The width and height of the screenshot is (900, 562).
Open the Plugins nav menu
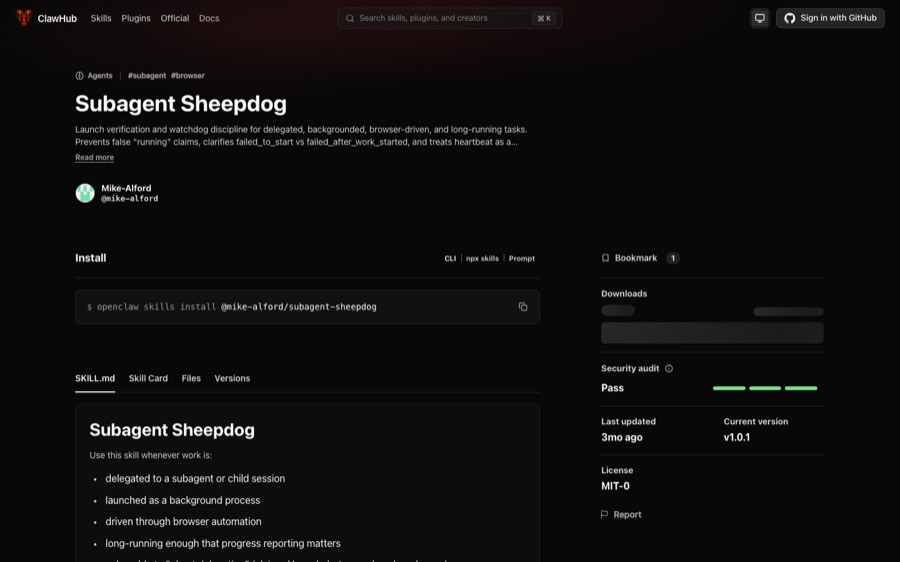[x=136, y=18]
